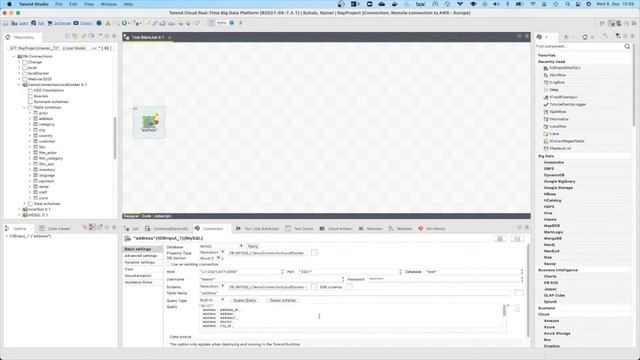
Task: Open the Git History tab
Action: click(x=432, y=229)
